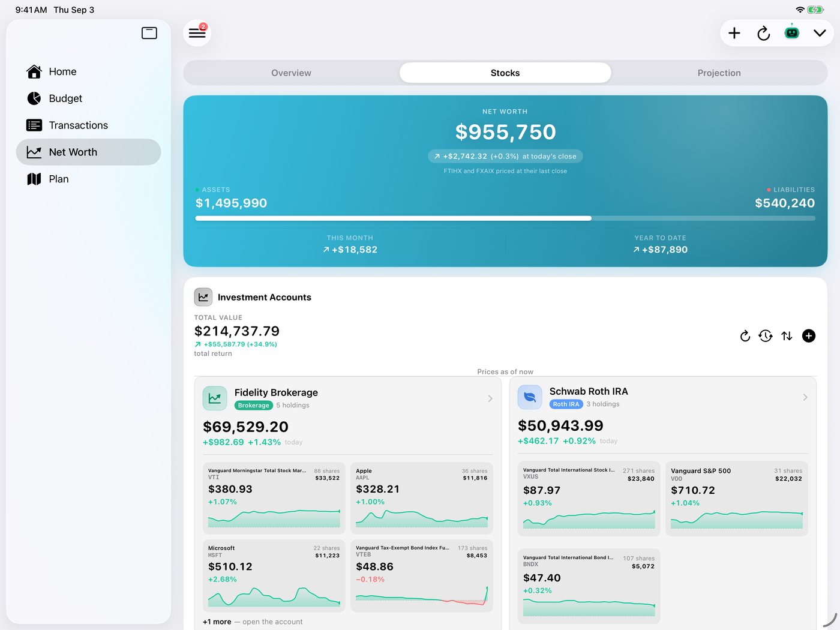The width and height of the screenshot is (840, 630).
Task: Refresh investment account prices
Action: click(745, 336)
